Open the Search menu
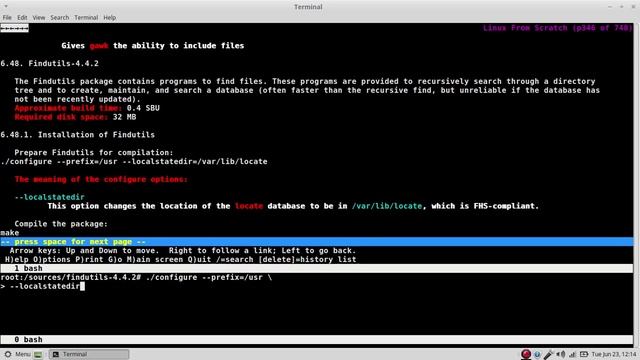 click(60, 18)
